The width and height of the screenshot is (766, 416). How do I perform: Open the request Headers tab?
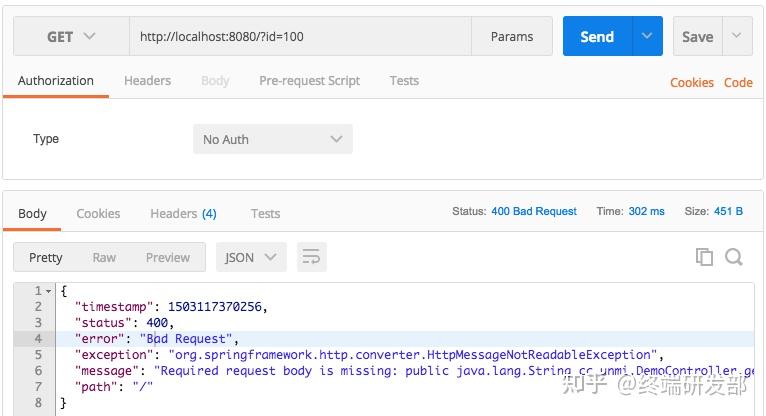(147, 81)
